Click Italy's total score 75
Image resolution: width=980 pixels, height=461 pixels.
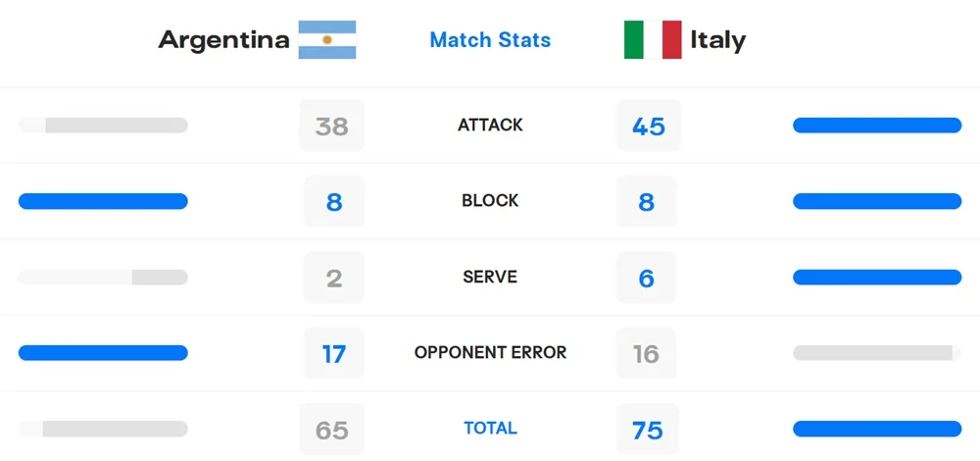(648, 430)
